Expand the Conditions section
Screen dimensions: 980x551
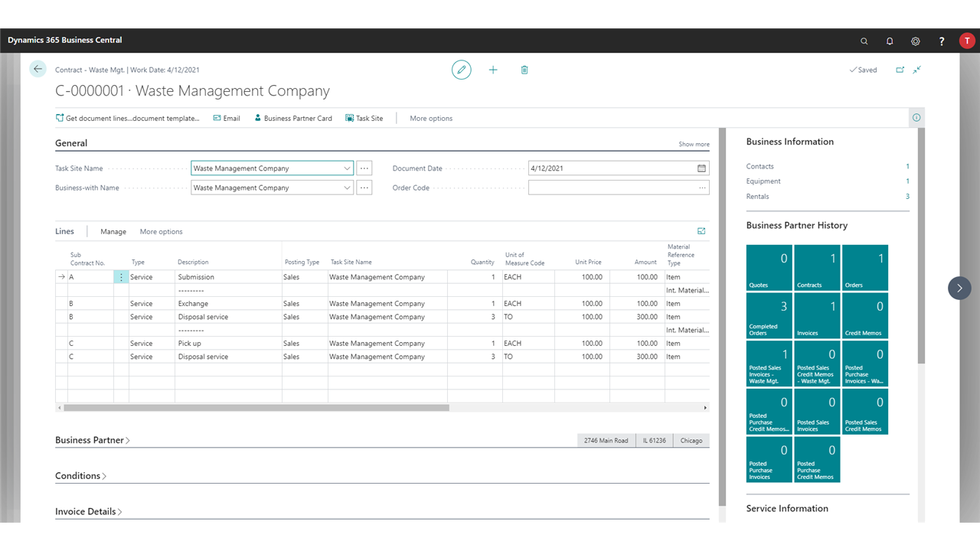[80, 476]
